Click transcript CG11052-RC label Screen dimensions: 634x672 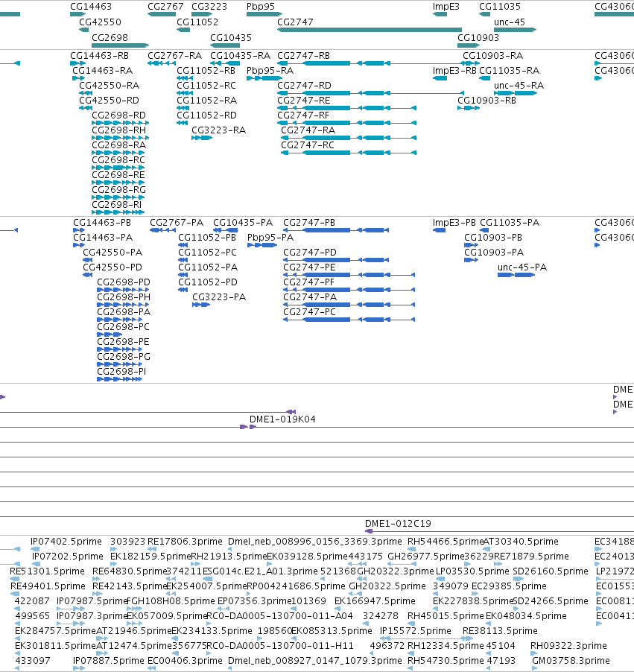tap(206, 85)
